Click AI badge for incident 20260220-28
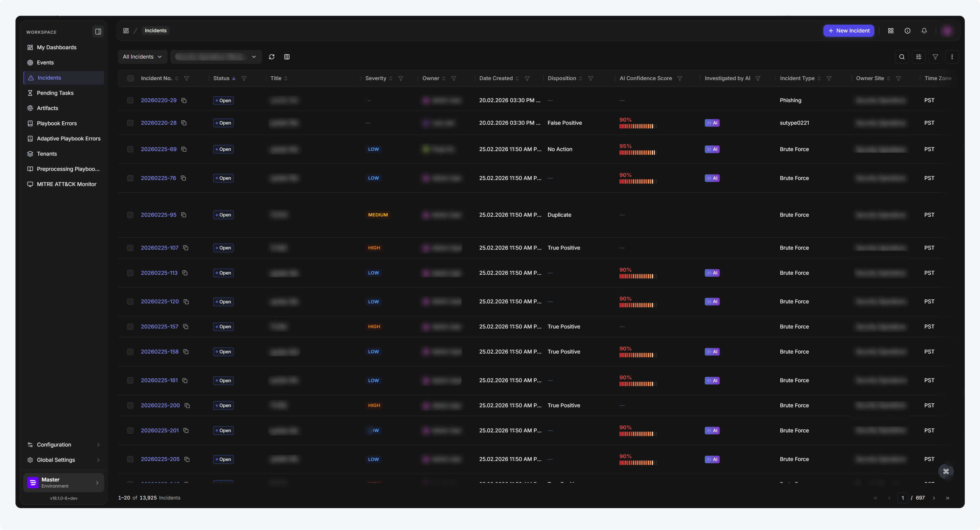 (x=712, y=123)
